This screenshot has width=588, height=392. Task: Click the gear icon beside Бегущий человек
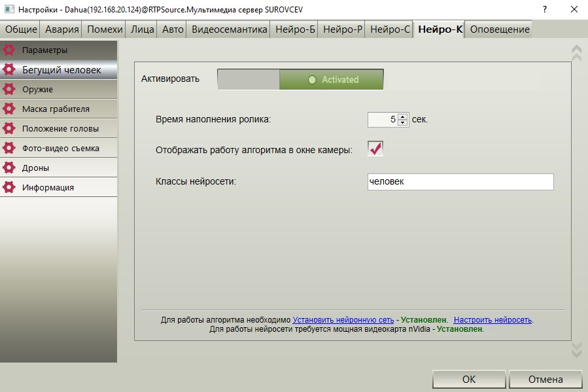(x=9, y=69)
